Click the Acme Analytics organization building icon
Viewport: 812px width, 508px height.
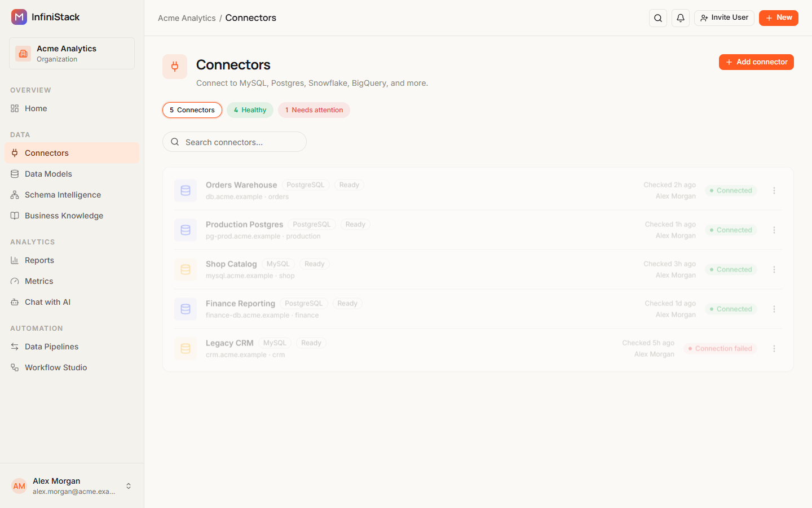point(23,54)
